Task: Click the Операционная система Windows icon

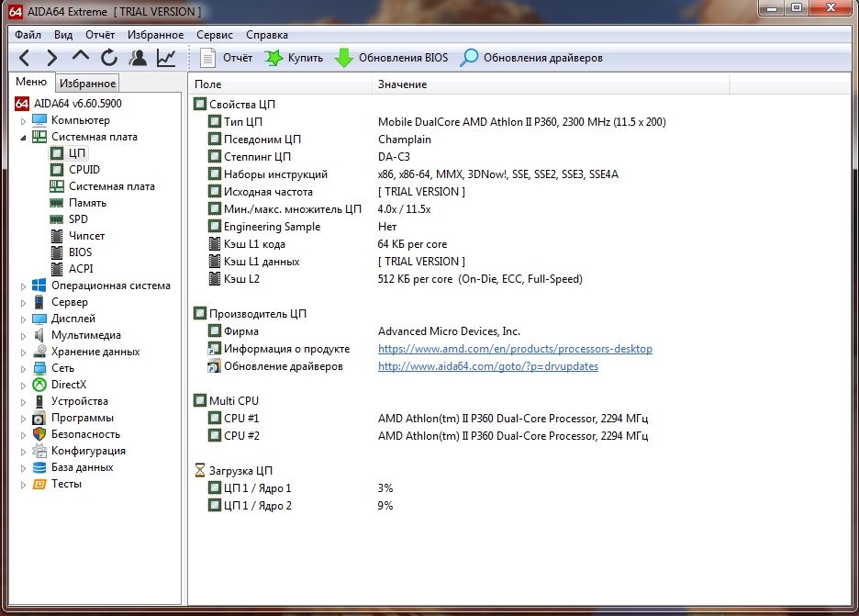Action: coord(39,286)
